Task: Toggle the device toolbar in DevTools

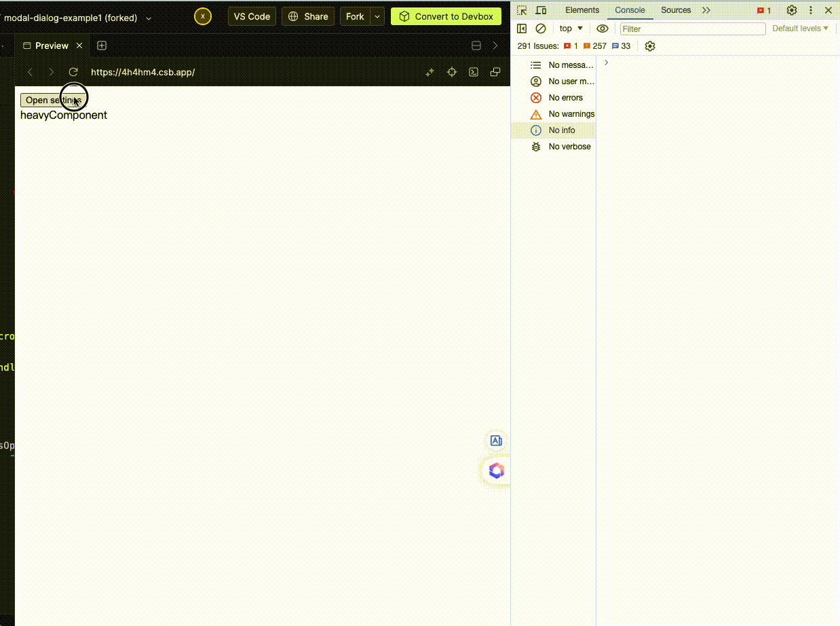Action: pyautogui.click(x=540, y=10)
